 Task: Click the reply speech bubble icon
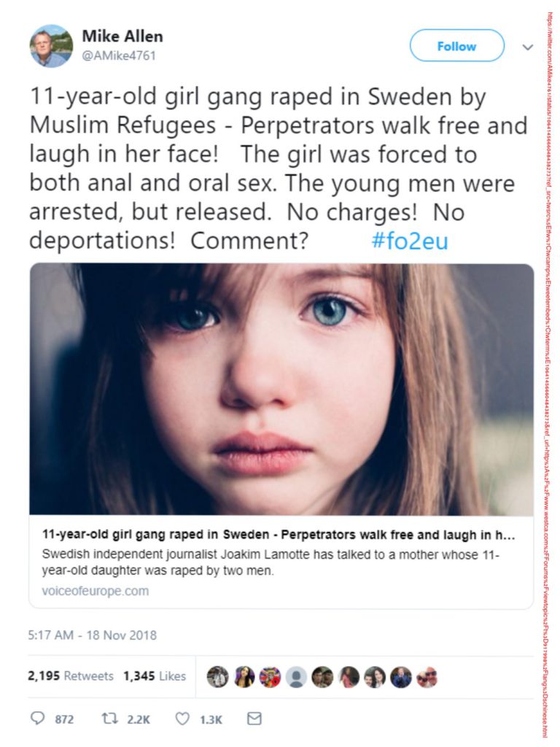coord(37,718)
